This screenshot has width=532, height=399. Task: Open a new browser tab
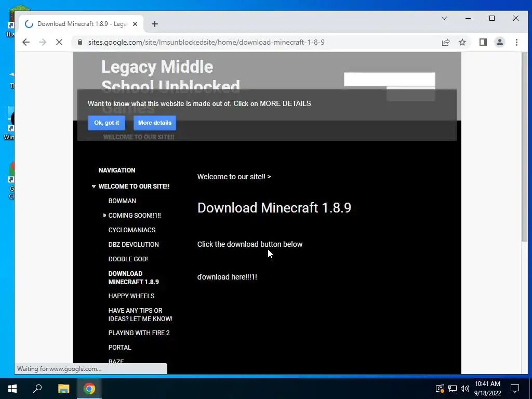(x=155, y=24)
